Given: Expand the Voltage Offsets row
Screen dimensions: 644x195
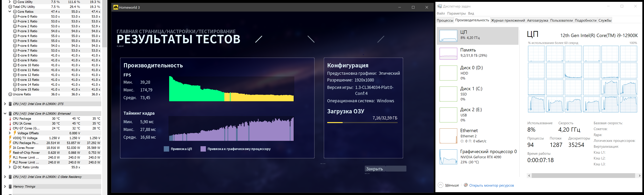Looking at the screenshot, I should (x=10, y=133).
